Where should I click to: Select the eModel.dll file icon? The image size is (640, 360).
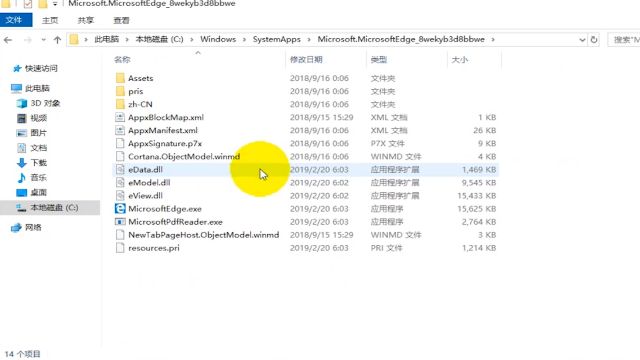pos(120,182)
